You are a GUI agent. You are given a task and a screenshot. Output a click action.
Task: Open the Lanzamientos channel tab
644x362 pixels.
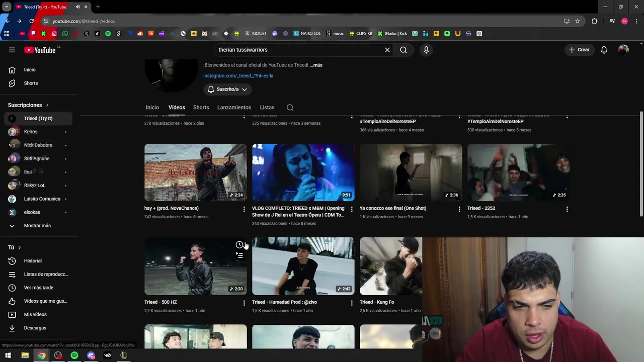coord(234,108)
